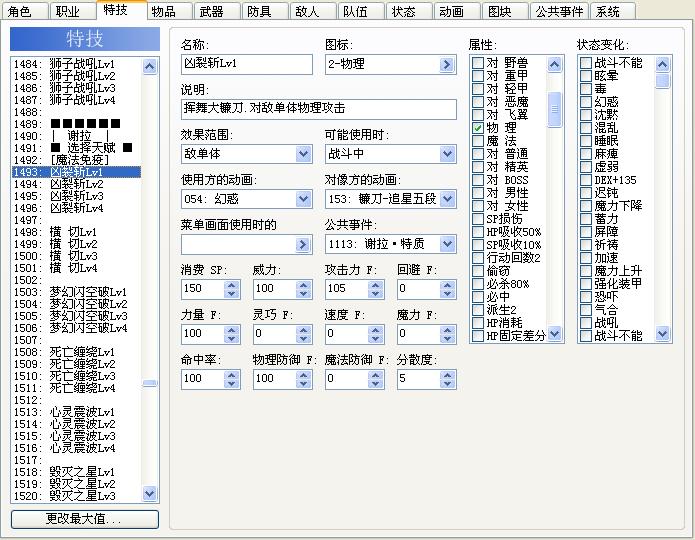Open the 公共事件 tab

click(x=559, y=11)
